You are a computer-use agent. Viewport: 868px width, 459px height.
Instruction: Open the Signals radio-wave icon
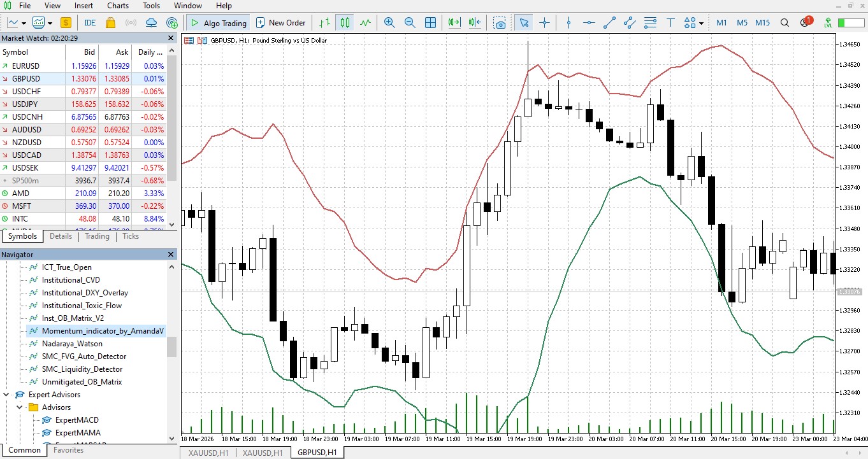click(x=131, y=23)
